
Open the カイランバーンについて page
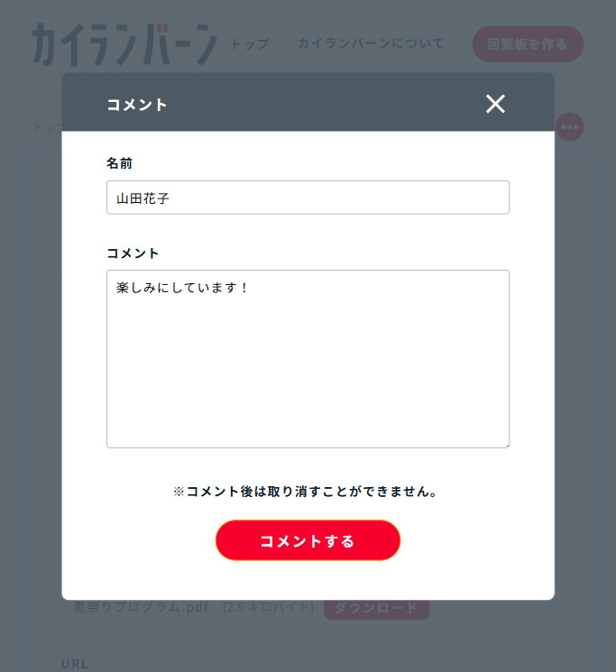[370, 43]
